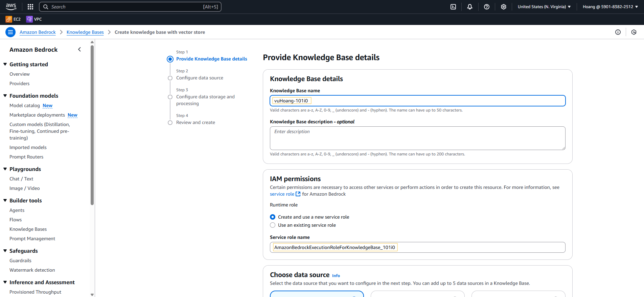Click the New badge beside Marketplace deployments
This screenshot has height=297, width=644.
coord(72,115)
